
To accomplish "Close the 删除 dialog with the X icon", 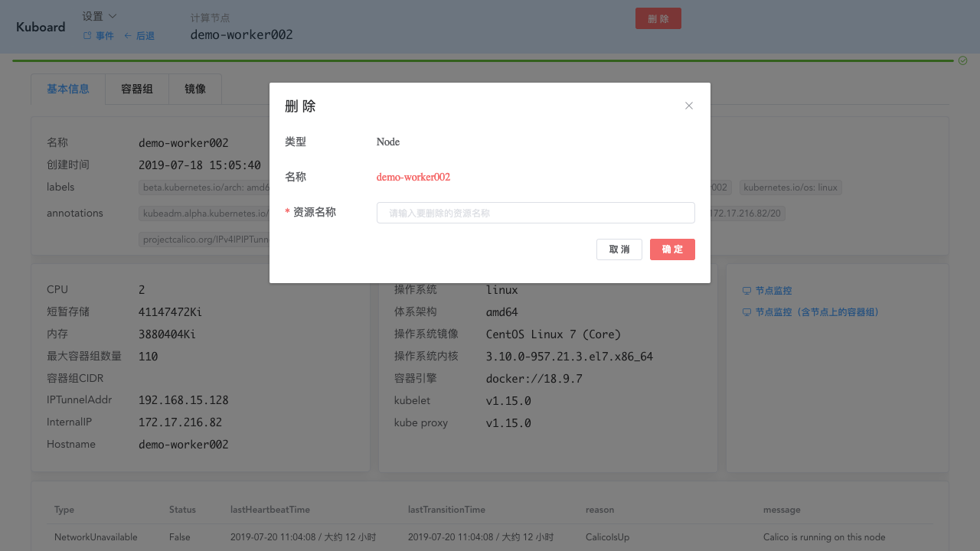I will [x=688, y=106].
